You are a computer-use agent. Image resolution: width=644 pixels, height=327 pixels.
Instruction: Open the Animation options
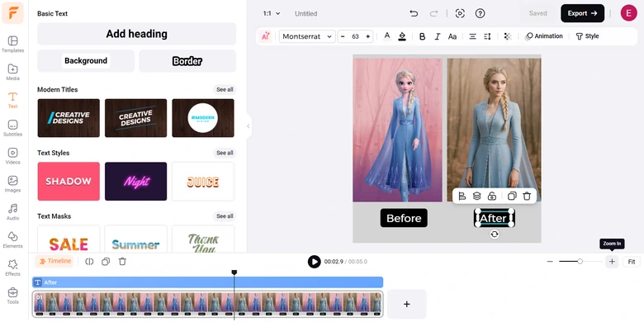tap(544, 36)
